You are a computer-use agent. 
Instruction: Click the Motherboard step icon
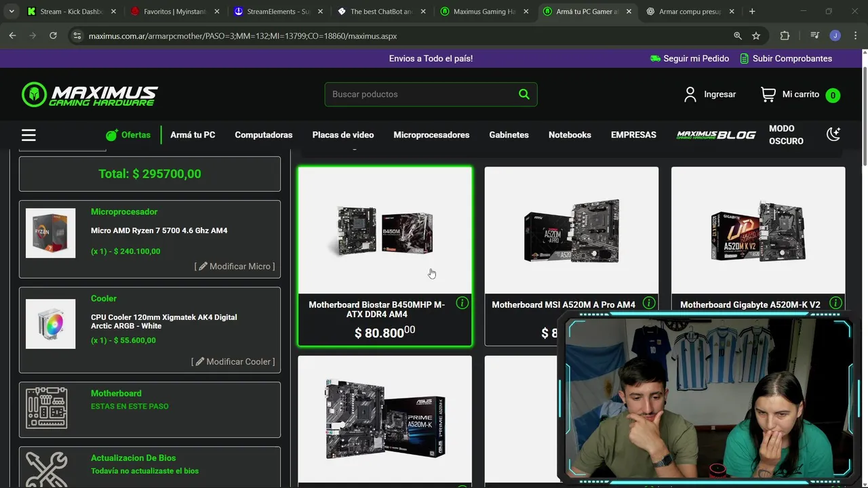click(46, 408)
